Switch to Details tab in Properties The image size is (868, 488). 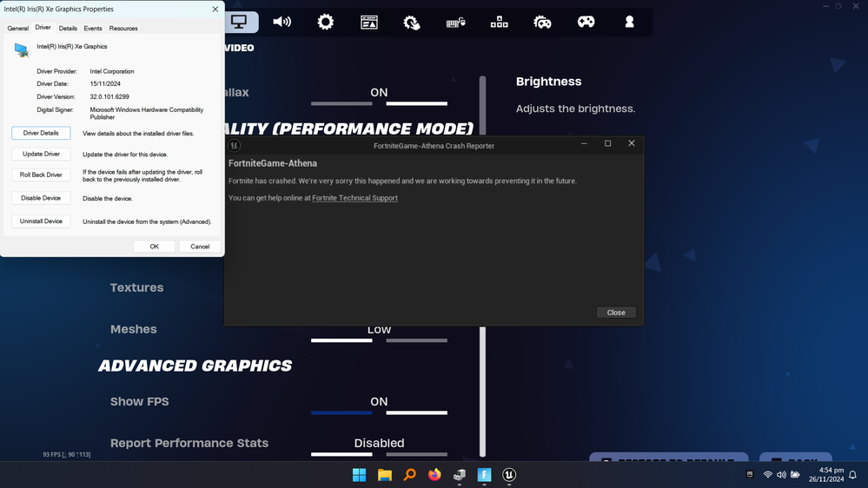click(x=68, y=28)
